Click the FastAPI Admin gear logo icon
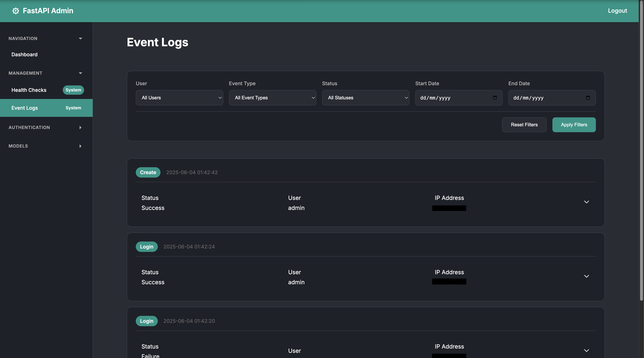 coord(16,11)
